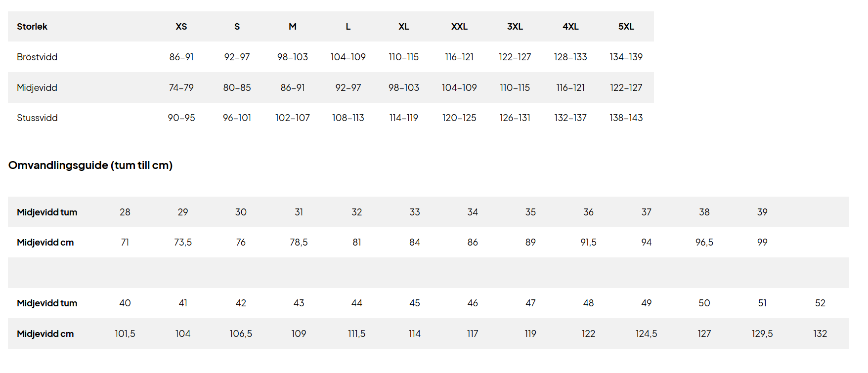The height and width of the screenshot is (373, 868).
Task: Click Midjevidd value 74–79 for XS
Action: [181, 88]
